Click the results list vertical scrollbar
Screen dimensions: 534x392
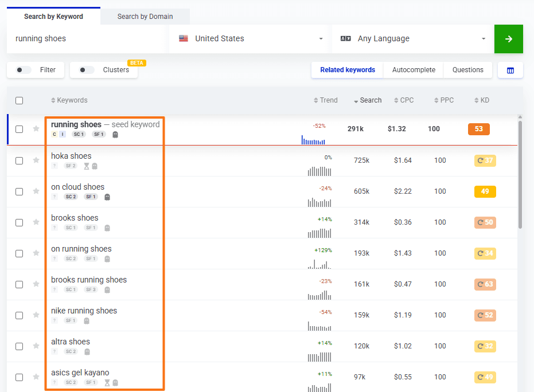tap(520, 175)
